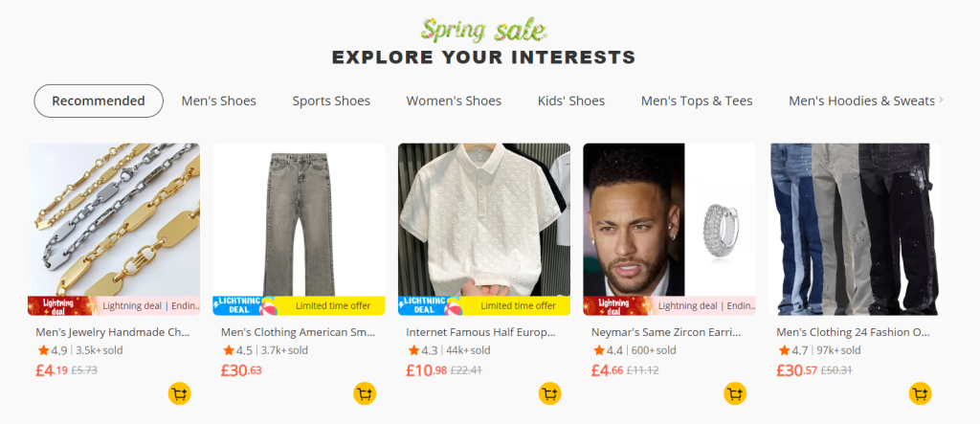Click the Spring sale banner logo
The image size is (980, 424).
(483, 29)
